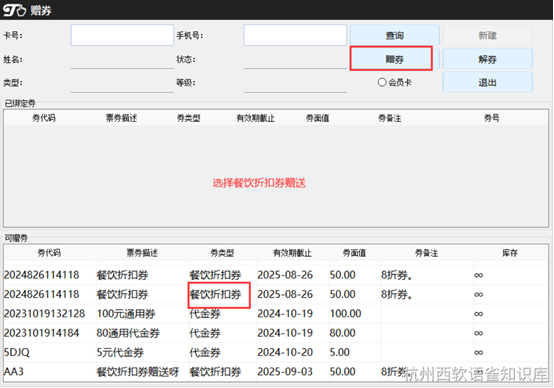This screenshot has height=388, width=554.
Task: Select coupon code AA3
Action: click(x=13, y=372)
